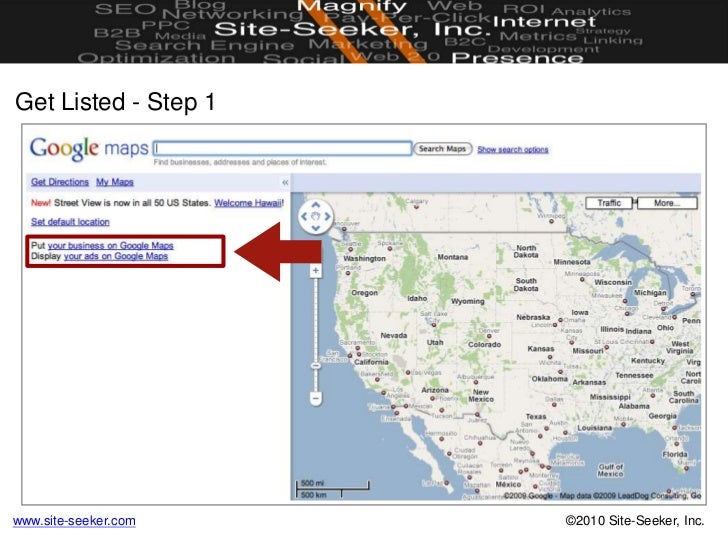Click the pan down arrow on map
This screenshot has height=546, width=728.
click(316, 228)
